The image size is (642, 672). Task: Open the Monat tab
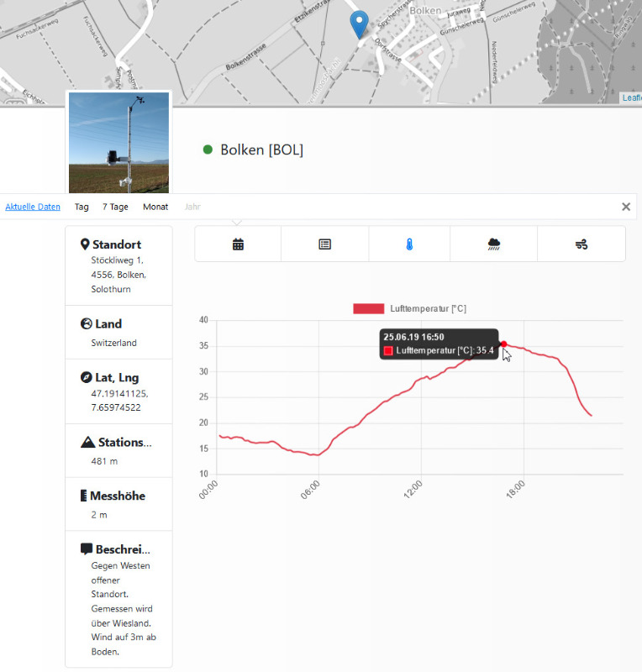pyautogui.click(x=155, y=207)
